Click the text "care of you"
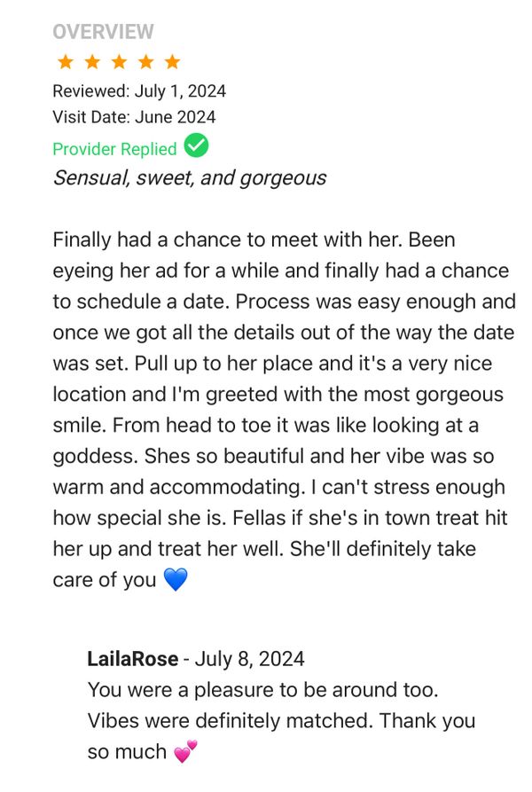The width and height of the screenshot is (532, 792). [104, 581]
